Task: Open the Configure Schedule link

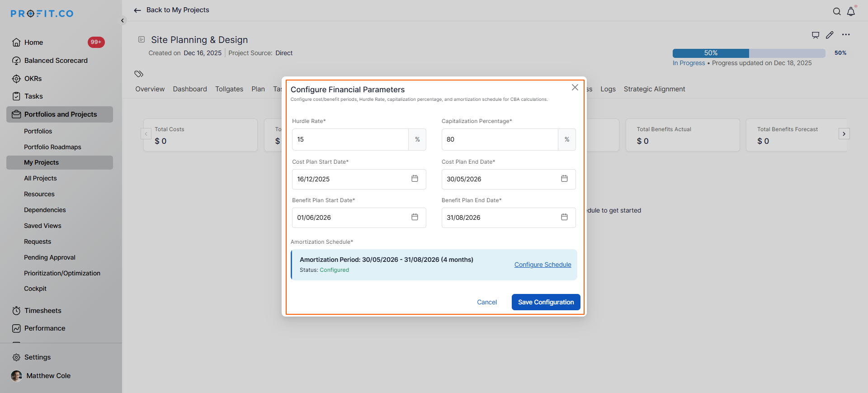Action: pos(542,265)
